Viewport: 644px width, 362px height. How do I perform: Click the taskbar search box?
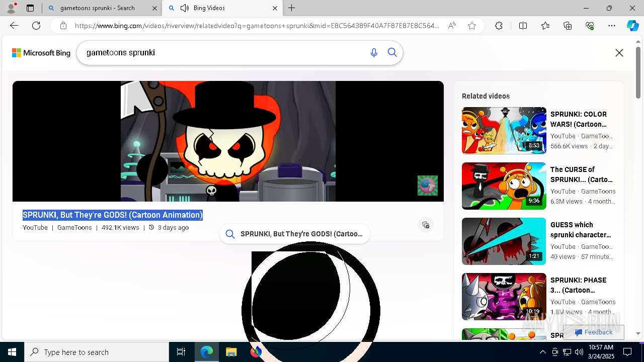[97, 352]
